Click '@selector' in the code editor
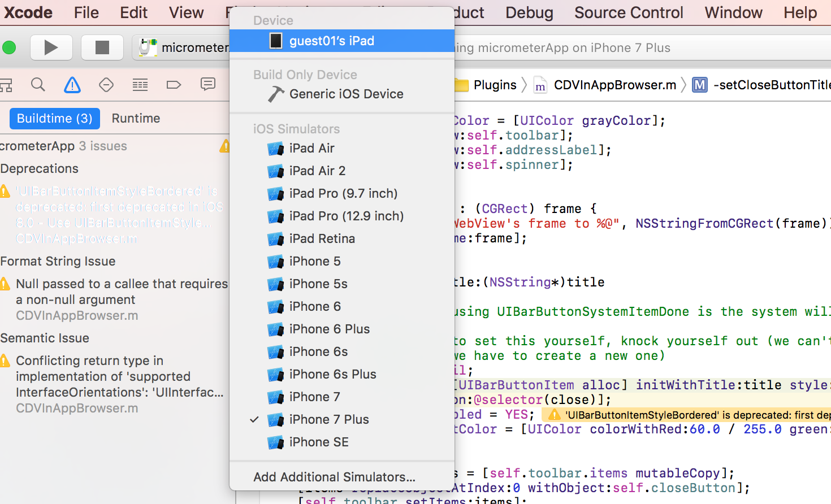The height and width of the screenshot is (504, 831). [x=508, y=400]
